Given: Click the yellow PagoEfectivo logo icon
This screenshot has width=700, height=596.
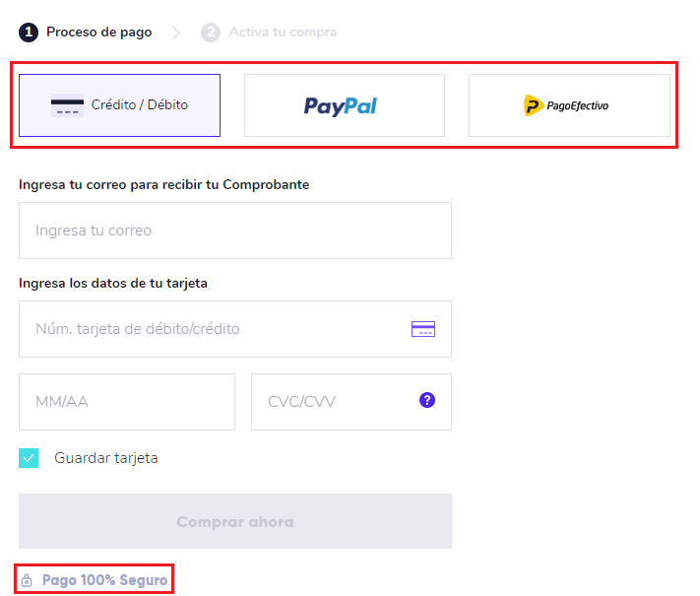Looking at the screenshot, I should [533, 105].
